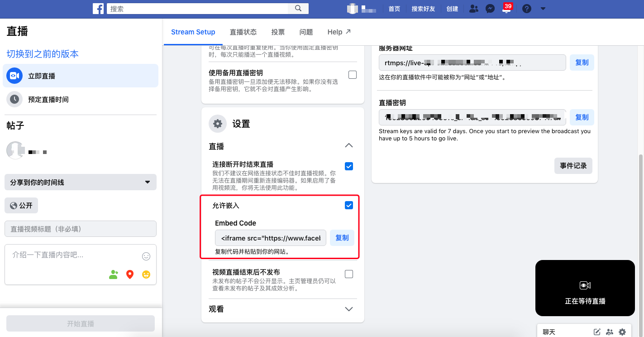Expand the 观看 section
The width and height of the screenshot is (644, 337).
pos(348,309)
